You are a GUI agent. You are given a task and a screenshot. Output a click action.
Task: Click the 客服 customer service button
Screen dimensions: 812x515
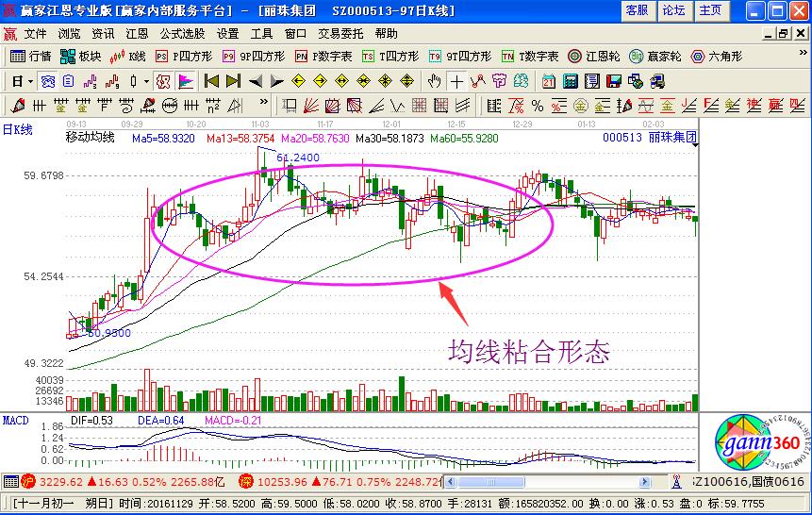pos(637,10)
